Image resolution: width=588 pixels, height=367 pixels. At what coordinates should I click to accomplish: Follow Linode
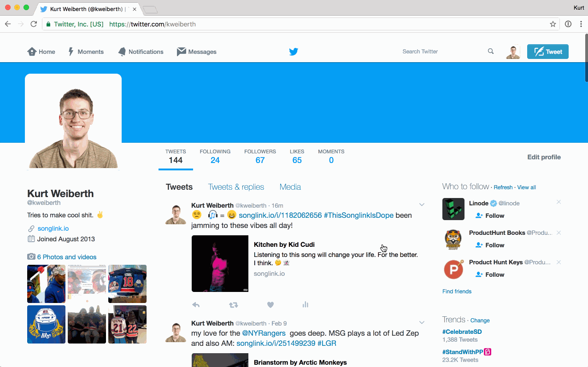(489, 216)
